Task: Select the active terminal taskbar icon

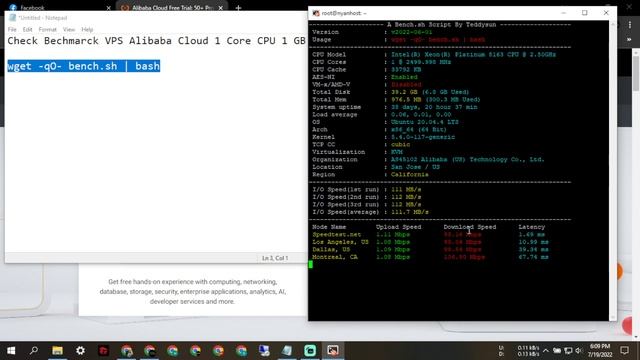Action: [333, 351]
